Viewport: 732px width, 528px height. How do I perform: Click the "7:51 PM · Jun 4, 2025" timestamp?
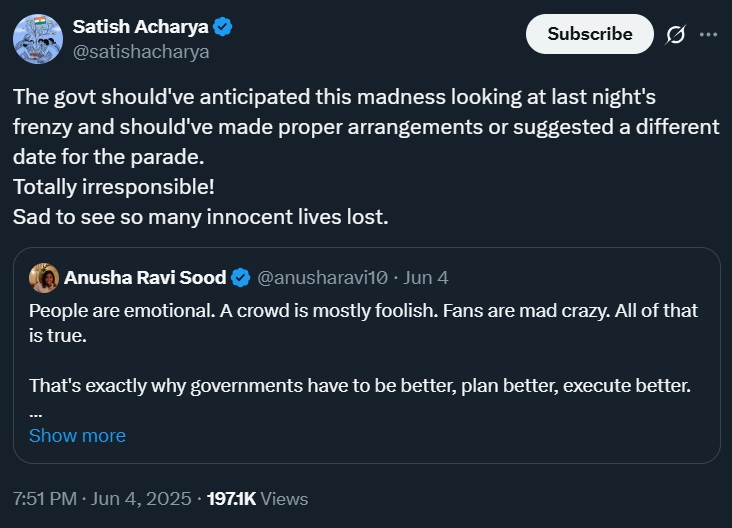pos(100,498)
